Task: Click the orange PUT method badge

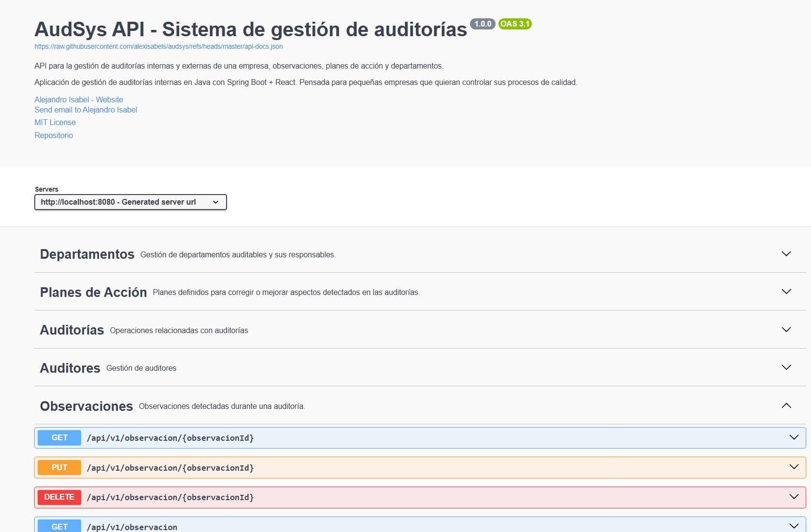Action: click(59, 467)
